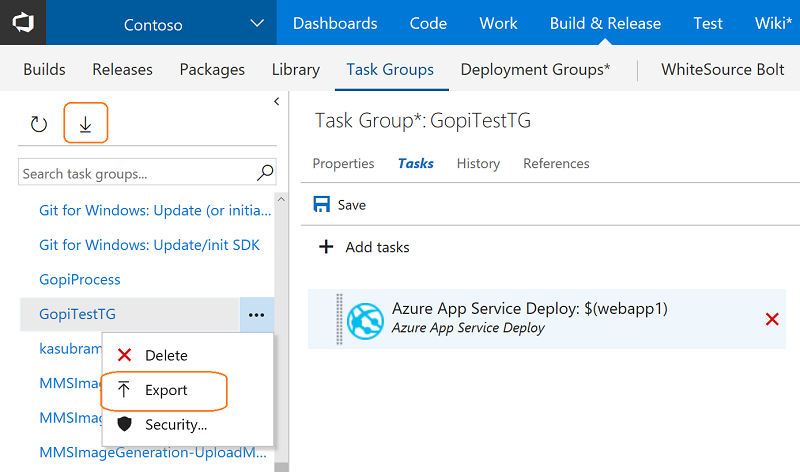Open the Packages tab

[212, 69]
